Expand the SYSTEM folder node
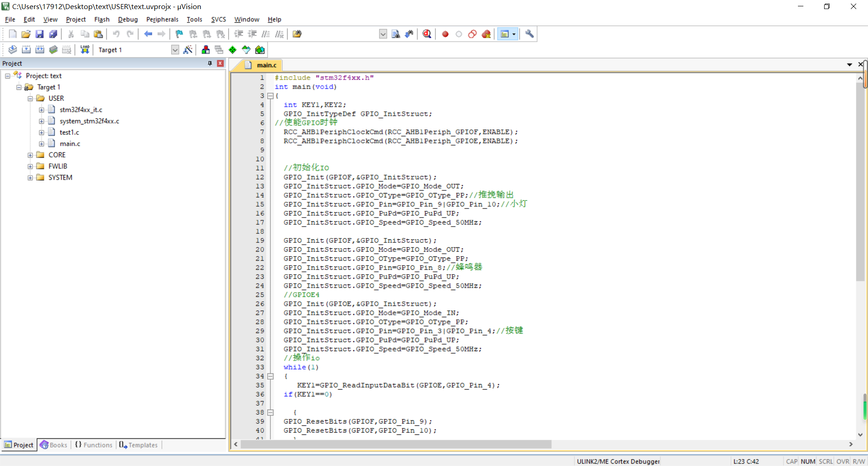This screenshot has height=466, width=868. [30, 178]
